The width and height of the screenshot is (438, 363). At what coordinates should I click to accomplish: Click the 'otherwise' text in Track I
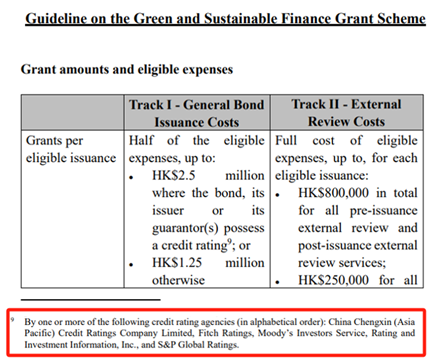click(x=178, y=280)
